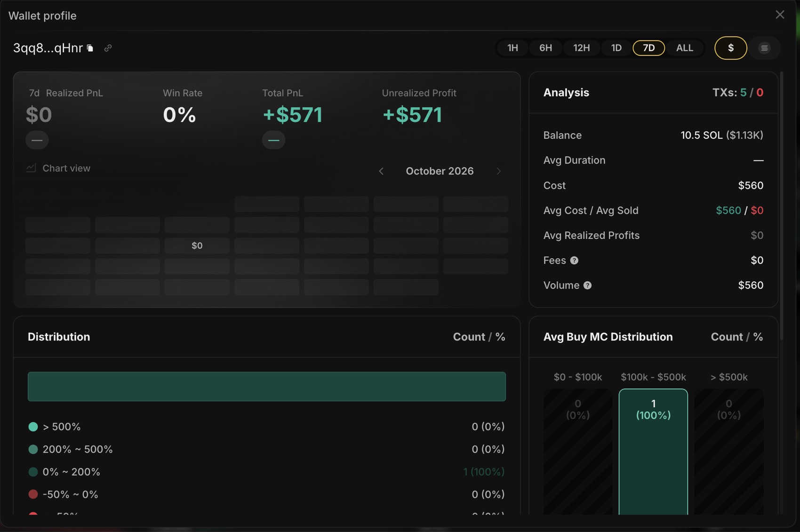This screenshot has height=532, width=800.
Task: Click the -50% ~ 0% legend dot
Action: (33, 494)
